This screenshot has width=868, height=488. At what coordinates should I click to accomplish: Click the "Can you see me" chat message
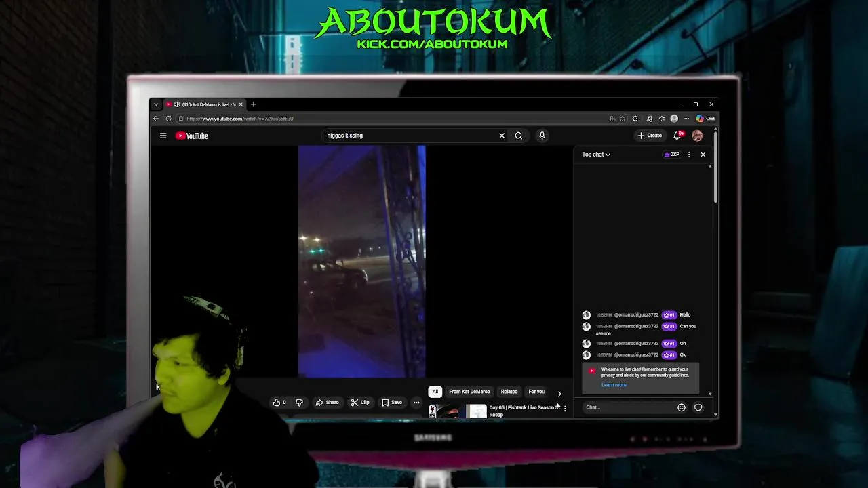646,330
